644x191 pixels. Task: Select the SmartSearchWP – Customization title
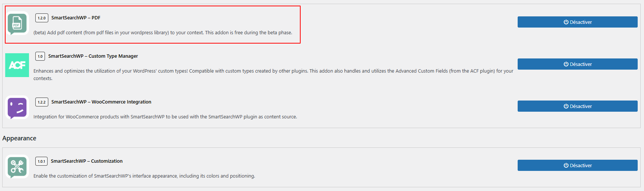click(x=87, y=161)
